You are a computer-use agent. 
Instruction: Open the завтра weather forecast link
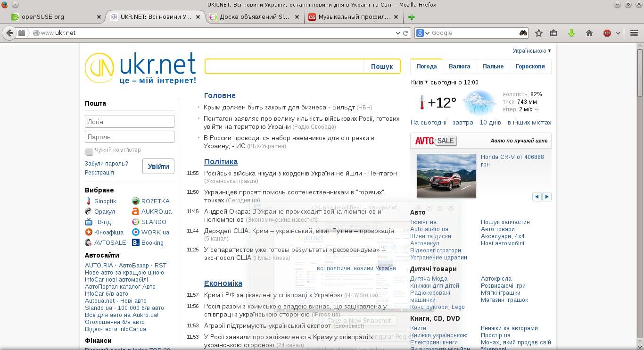pos(463,123)
